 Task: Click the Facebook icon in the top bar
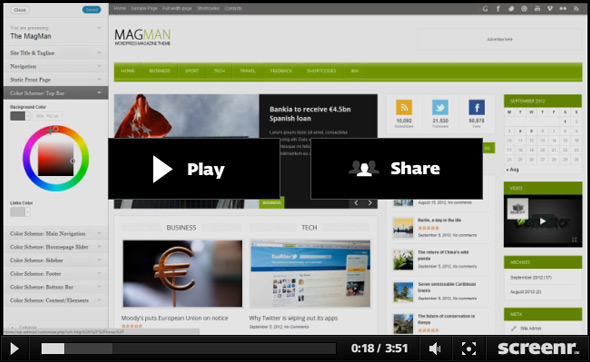coord(498,8)
